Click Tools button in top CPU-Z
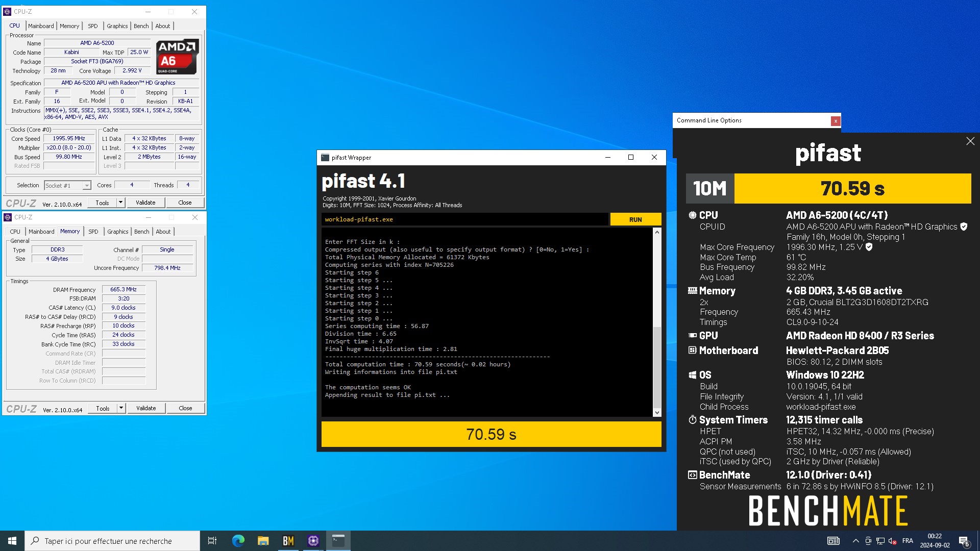 pos(102,203)
